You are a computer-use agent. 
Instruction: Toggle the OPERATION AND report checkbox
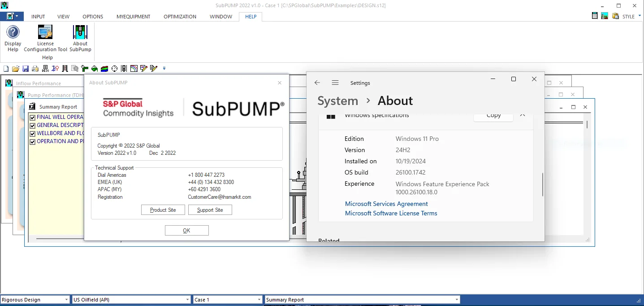coord(32,141)
